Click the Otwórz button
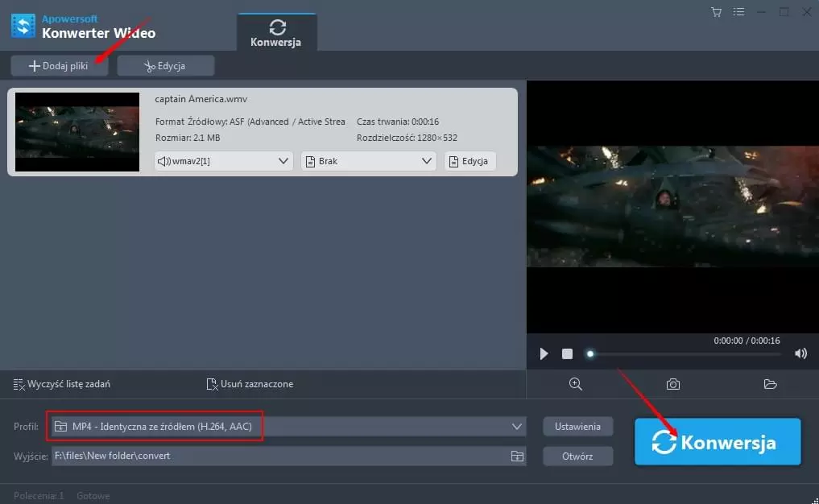 [577, 456]
